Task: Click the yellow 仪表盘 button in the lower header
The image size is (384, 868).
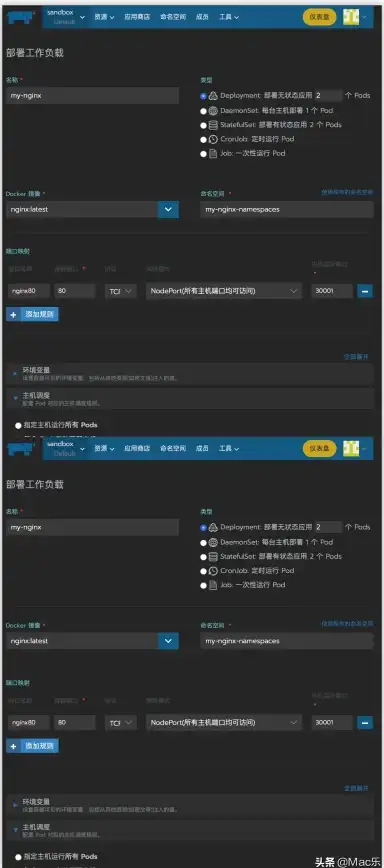Action: coord(319,448)
